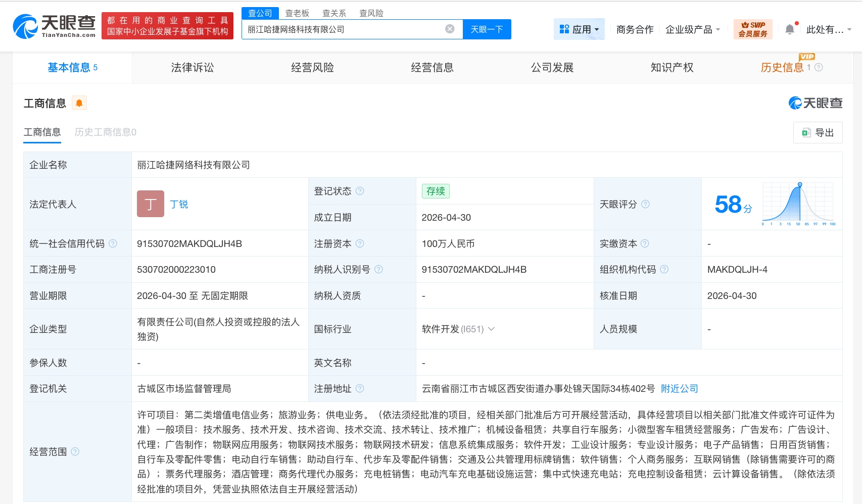Click 100万人民币 registered capital value

(448, 243)
